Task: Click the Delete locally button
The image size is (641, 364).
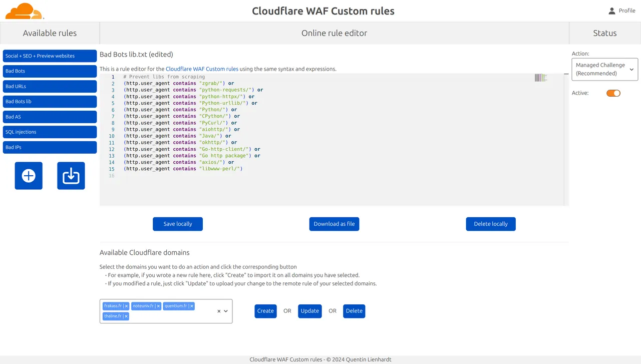Action: (x=491, y=224)
